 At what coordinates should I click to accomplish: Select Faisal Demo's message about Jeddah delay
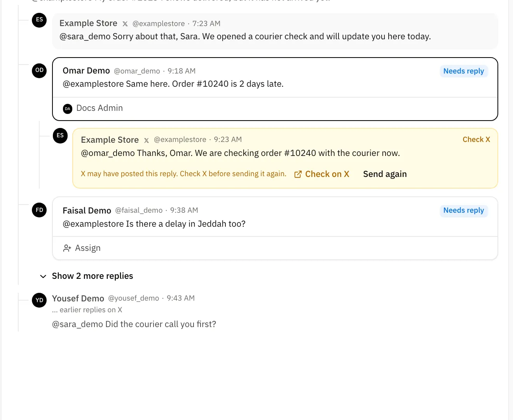coord(275,228)
